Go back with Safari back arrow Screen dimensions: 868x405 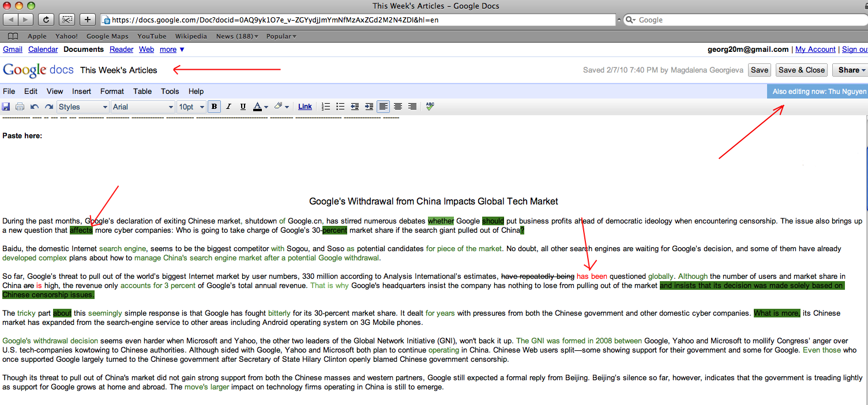[x=11, y=20]
